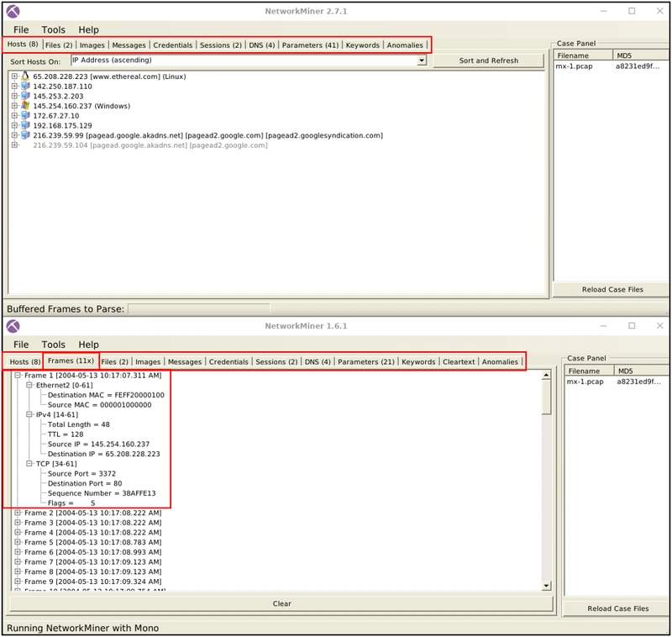Collapse the TCP [34-61] node
672x637 pixels.
(29, 463)
